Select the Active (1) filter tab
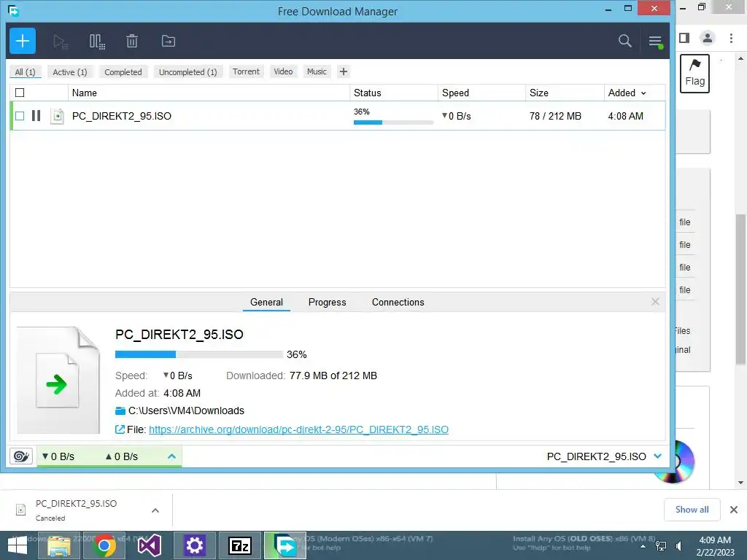The height and width of the screenshot is (560, 747). coord(70,72)
